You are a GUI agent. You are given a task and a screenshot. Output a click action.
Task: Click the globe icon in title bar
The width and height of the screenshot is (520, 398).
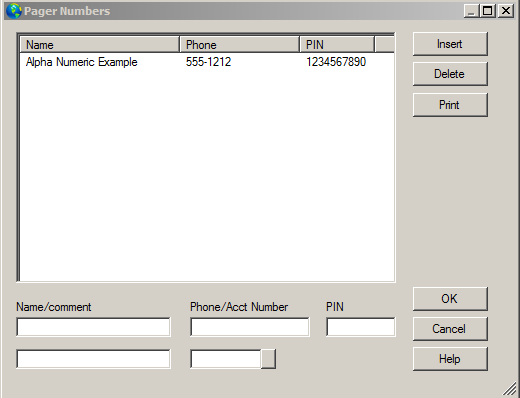pyautogui.click(x=14, y=11)
